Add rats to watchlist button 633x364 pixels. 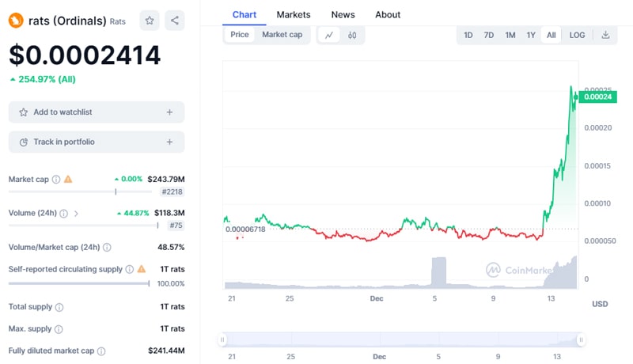[97, 112]
